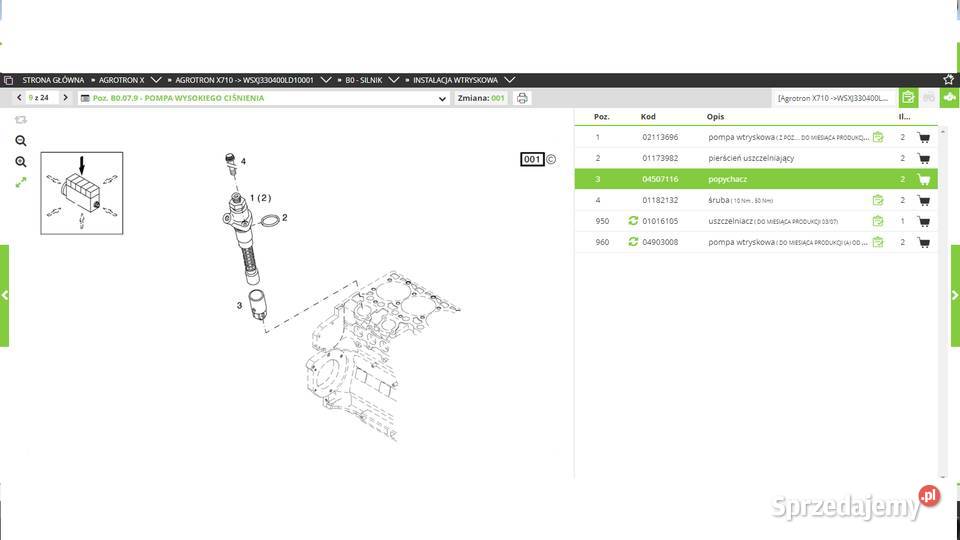This screenshot has height=540, width=960.
Task: Click part code 01182132
Action: pyautogui.click(x=660, y=200)
